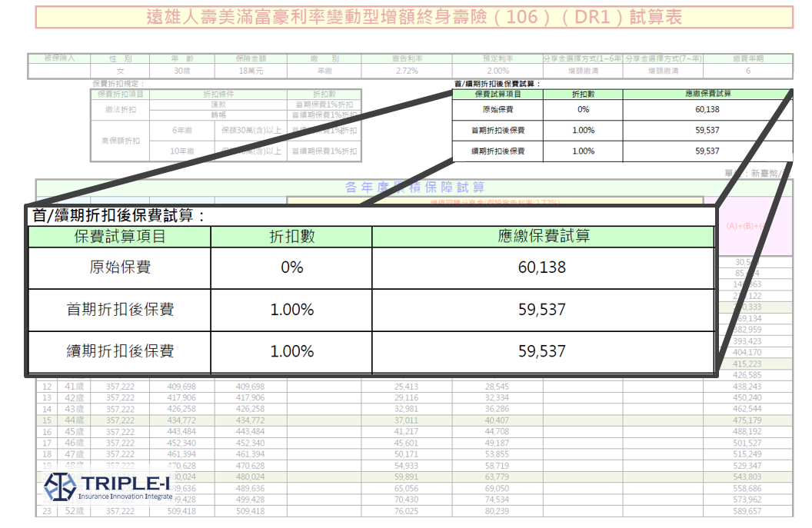Viewport: 812px width, 528px height.
Task: Click the age value 30歲
Action: 182,71
